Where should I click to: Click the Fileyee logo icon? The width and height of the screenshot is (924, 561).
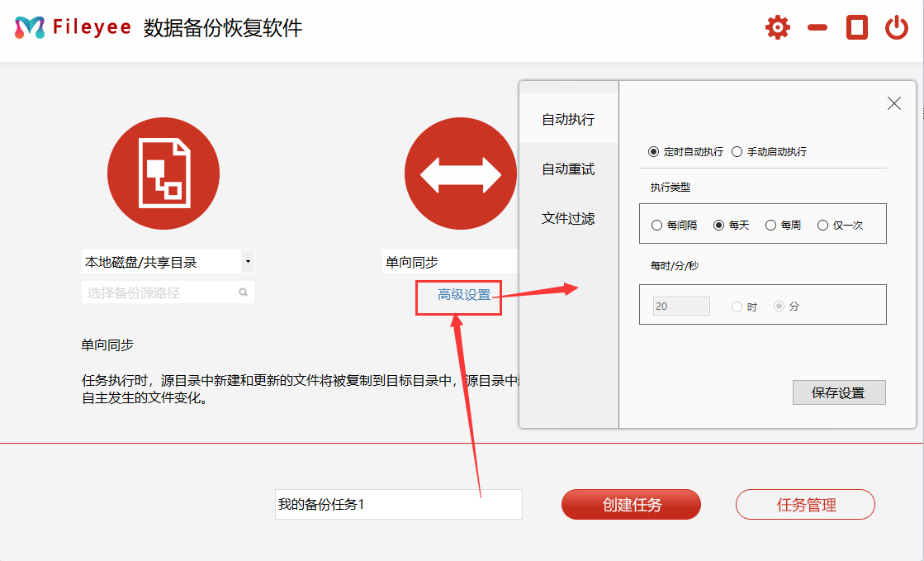point(29,28)
